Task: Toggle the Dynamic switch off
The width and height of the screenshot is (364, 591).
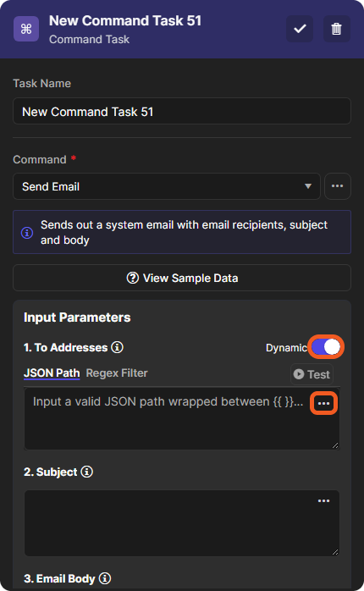Action: 326,347
